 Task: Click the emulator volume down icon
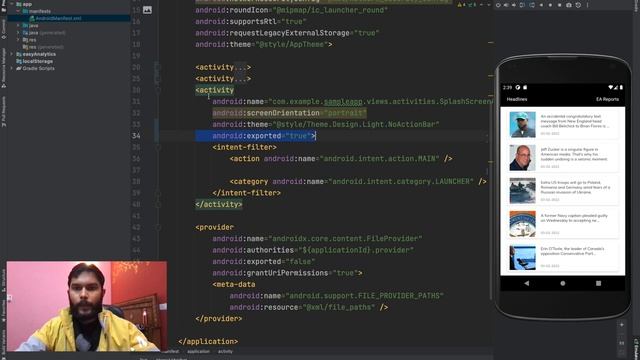pos(514,5)
